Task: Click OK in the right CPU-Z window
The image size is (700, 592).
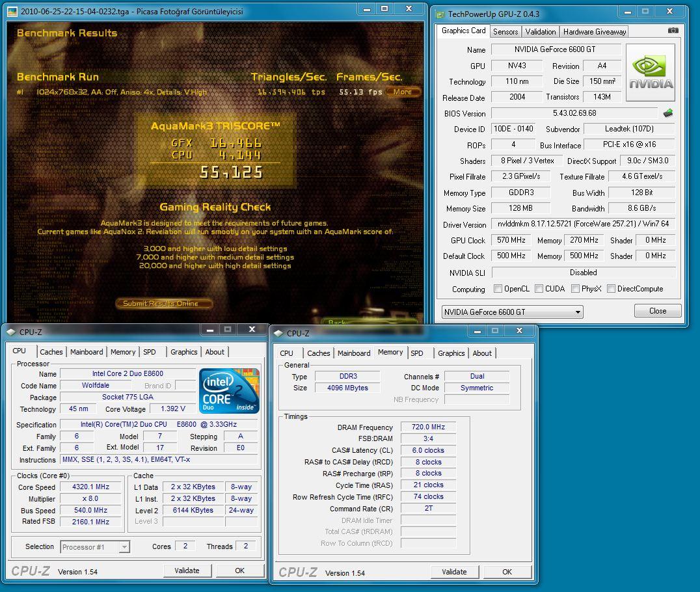Action: click(x=507, y=572)
